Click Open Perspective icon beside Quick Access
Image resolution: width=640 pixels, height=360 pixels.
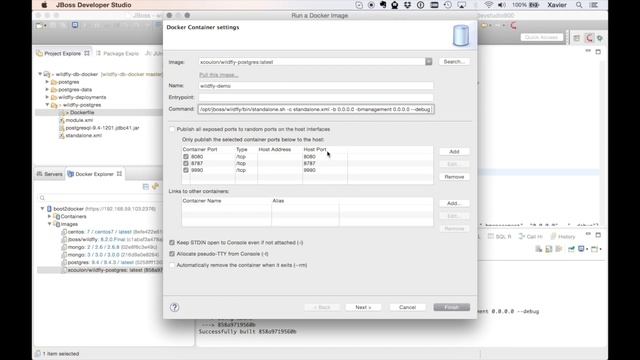(x=576, y=38)
